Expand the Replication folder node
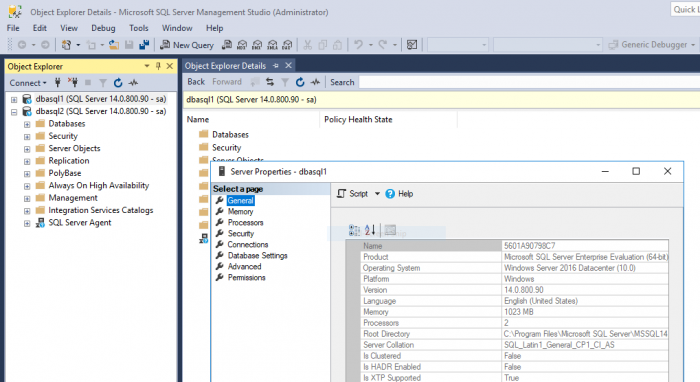 tap(27, 162)
